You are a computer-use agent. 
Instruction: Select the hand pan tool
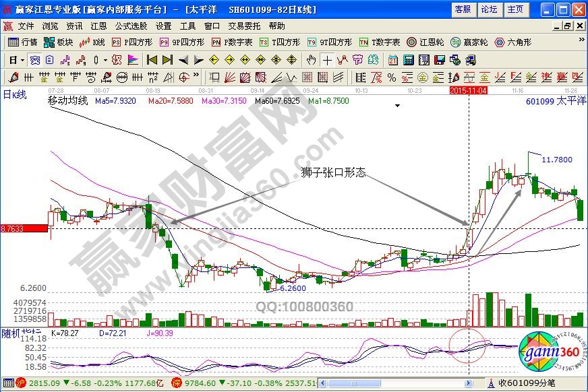311,59
